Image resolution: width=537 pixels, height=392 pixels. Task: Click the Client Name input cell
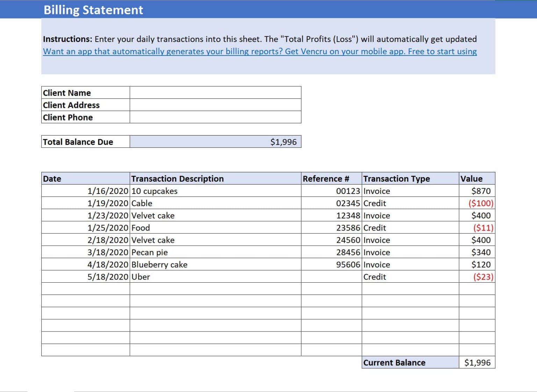[215, 93]
